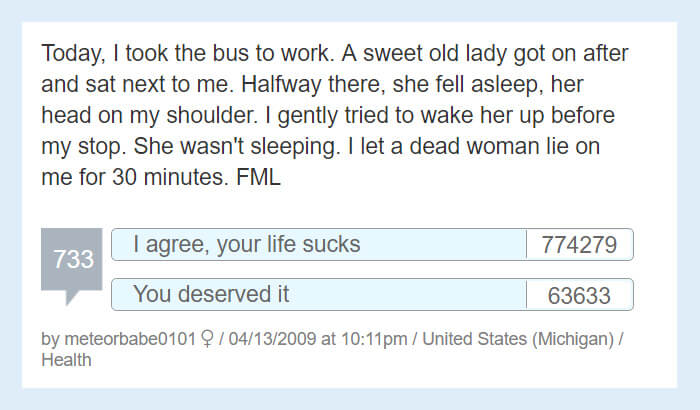Viewport: 700px width, 410px height.
Task: Click "head on my shoulder" text line
Action: tap(149, 115)
